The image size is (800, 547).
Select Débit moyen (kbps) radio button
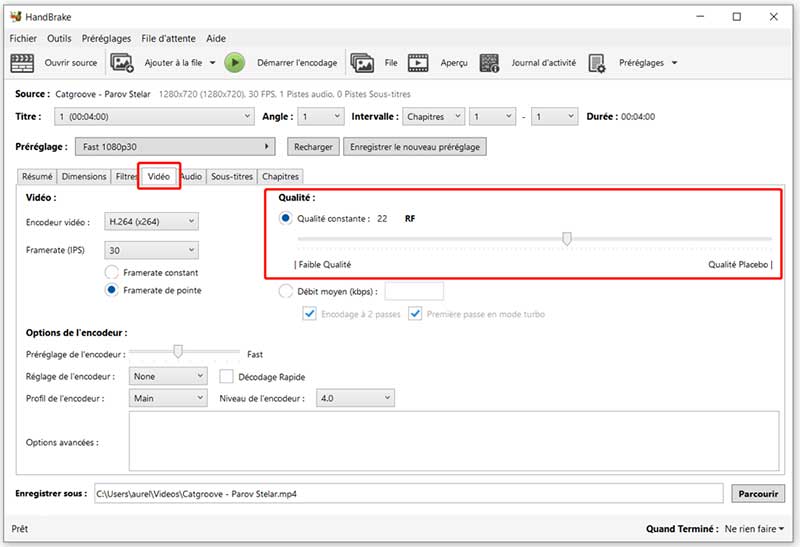tap(286, 291)
